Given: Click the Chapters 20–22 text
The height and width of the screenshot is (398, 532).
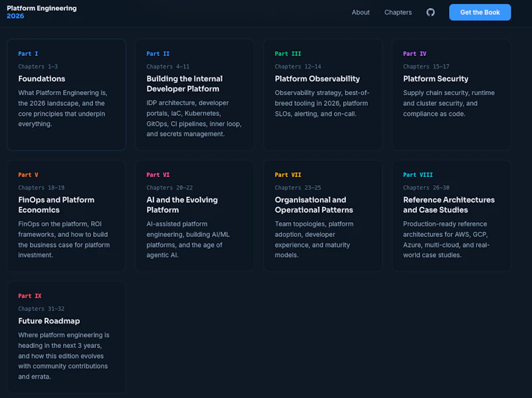Looking at the screenshot, I should [170, 188].
